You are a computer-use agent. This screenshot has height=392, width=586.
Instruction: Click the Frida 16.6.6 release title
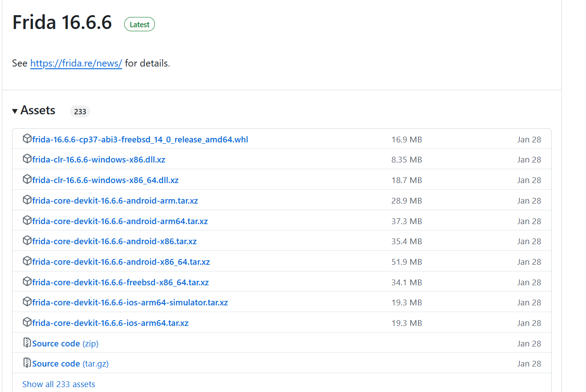62,23
